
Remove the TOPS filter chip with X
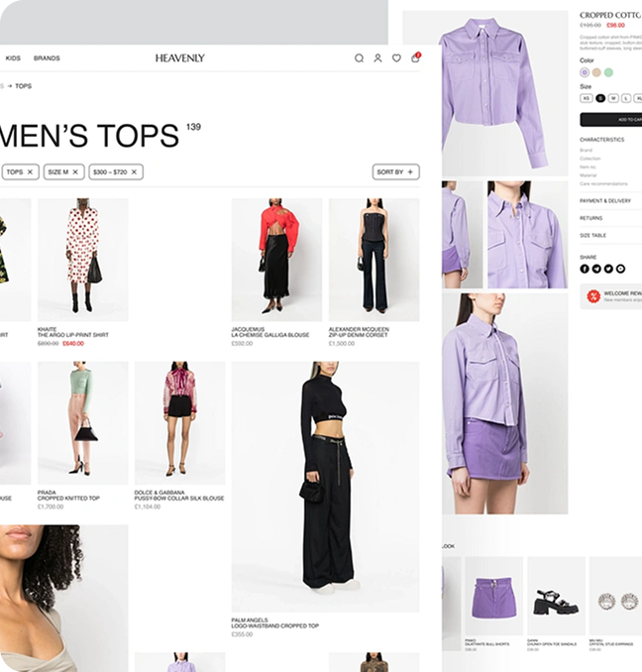[x=30, y=171]
